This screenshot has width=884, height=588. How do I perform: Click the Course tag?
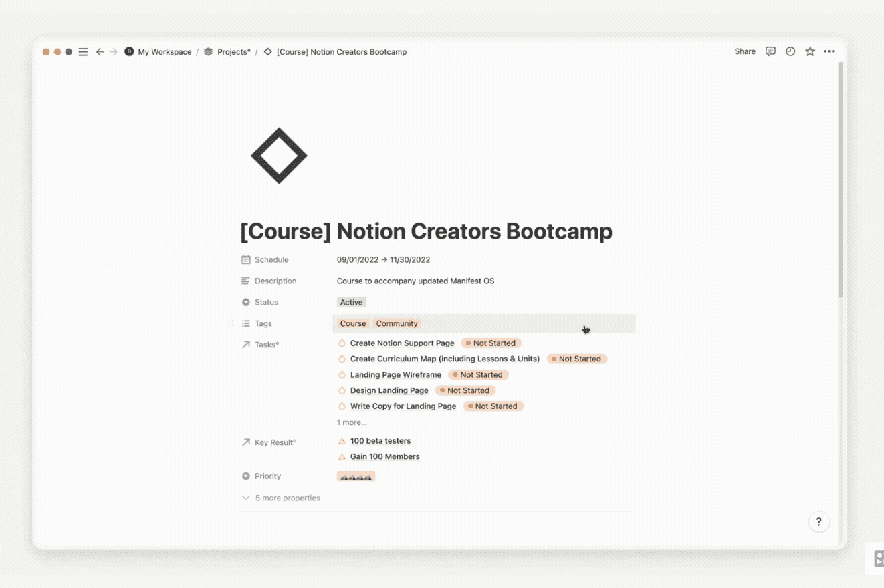(353, 323)
